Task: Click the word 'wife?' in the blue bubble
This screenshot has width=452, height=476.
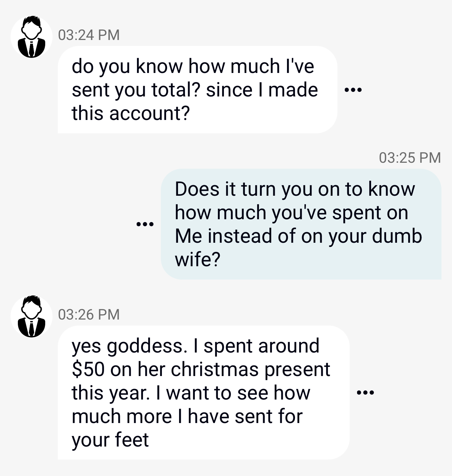Action: [x=198, y=260]
